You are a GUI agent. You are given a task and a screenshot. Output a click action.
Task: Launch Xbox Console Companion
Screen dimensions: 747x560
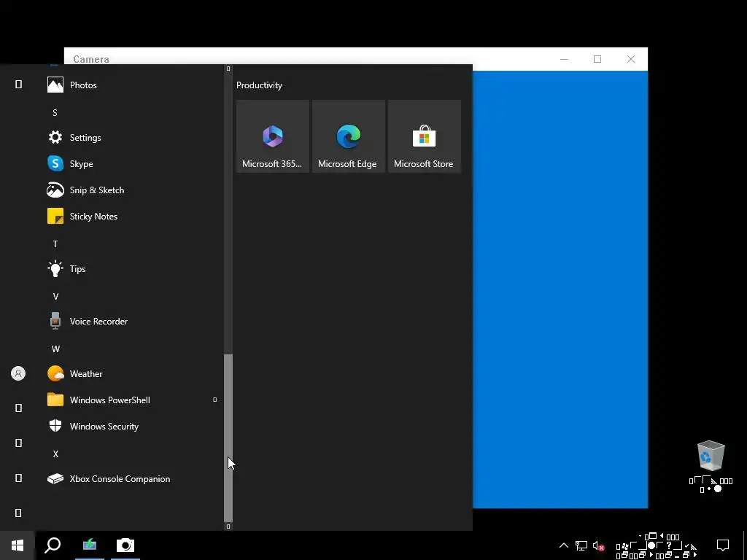point(133,479)
